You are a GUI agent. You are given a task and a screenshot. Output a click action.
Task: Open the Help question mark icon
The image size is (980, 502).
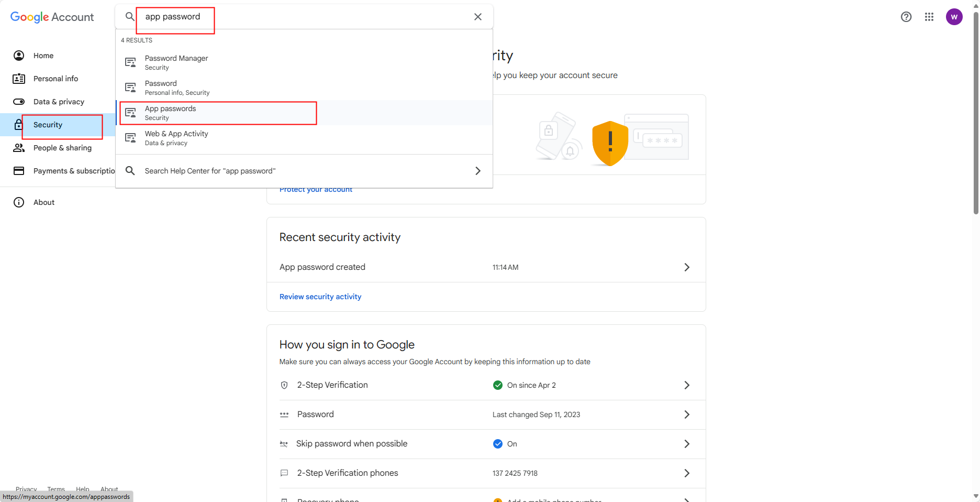click(x=906, y=17)
